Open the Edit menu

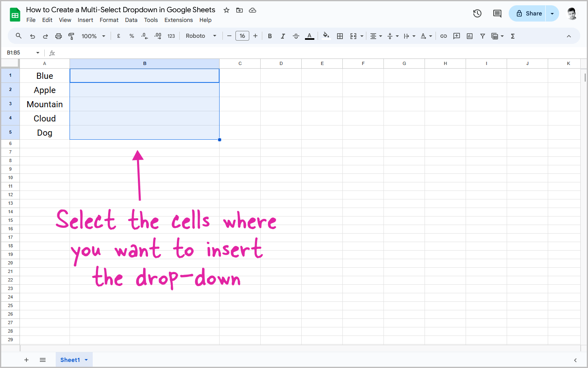47,20
